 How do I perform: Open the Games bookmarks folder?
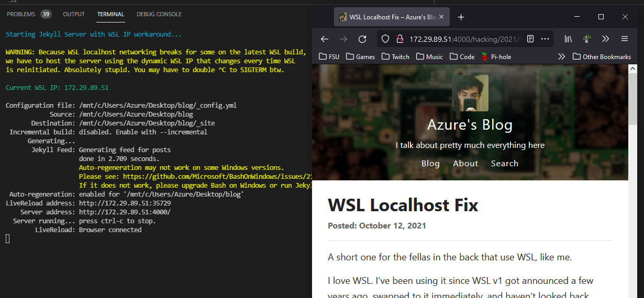360,56
